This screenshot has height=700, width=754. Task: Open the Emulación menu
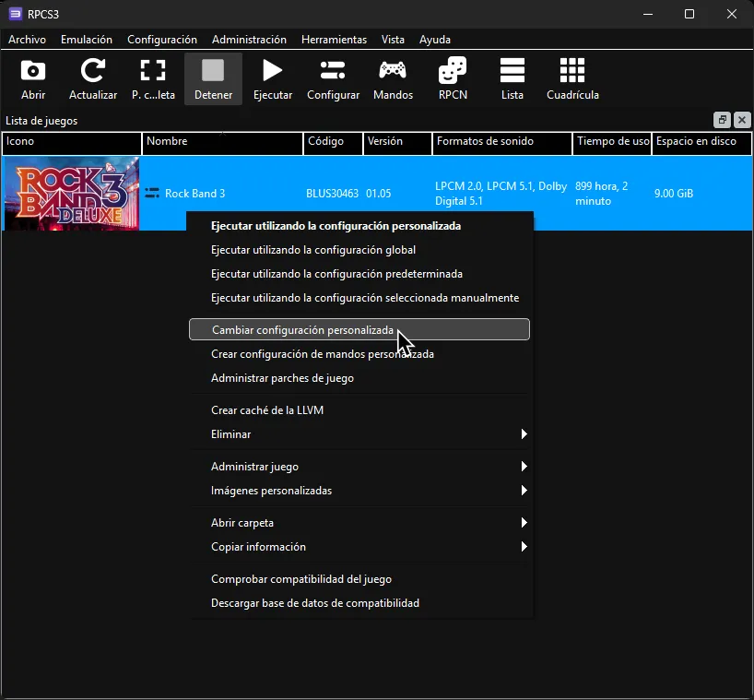(x=86, y=40)
